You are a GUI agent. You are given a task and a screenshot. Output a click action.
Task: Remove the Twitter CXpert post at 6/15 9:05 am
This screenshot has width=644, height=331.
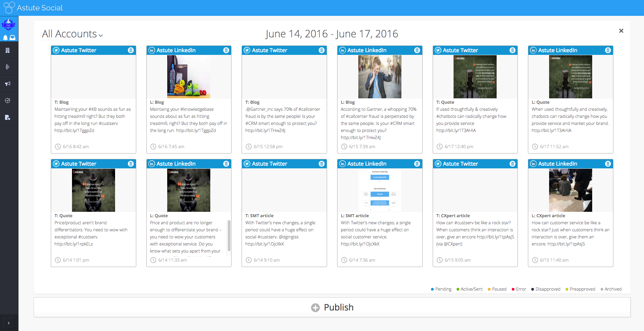[x=512, y=164]
